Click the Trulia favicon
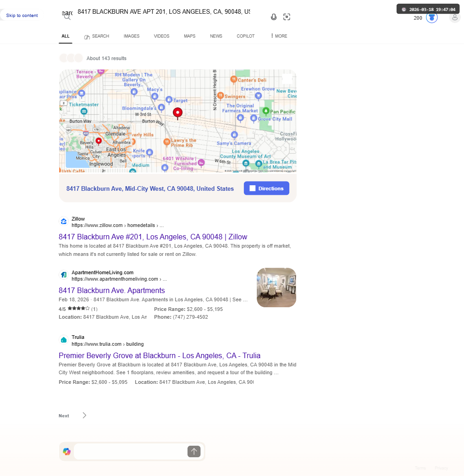 click(x=63, y=340)
